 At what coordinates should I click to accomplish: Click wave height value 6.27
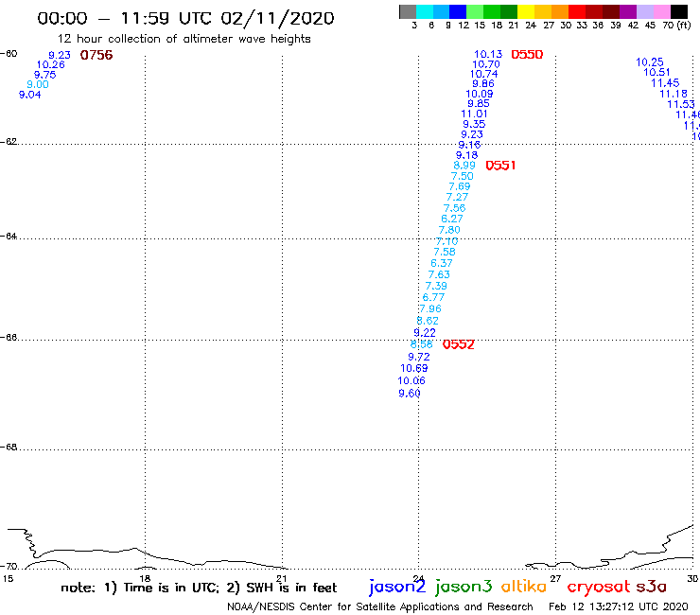452,219
